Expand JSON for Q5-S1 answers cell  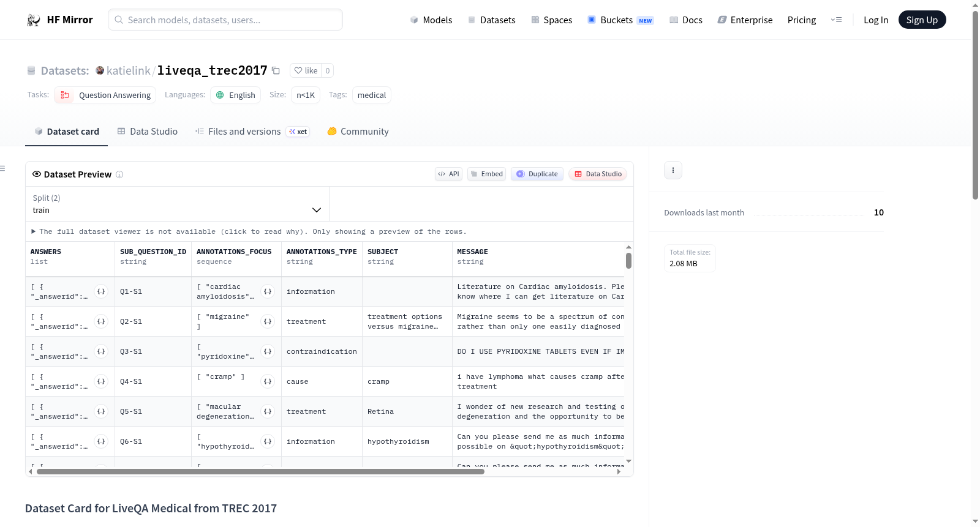click(x=102, y=411)
